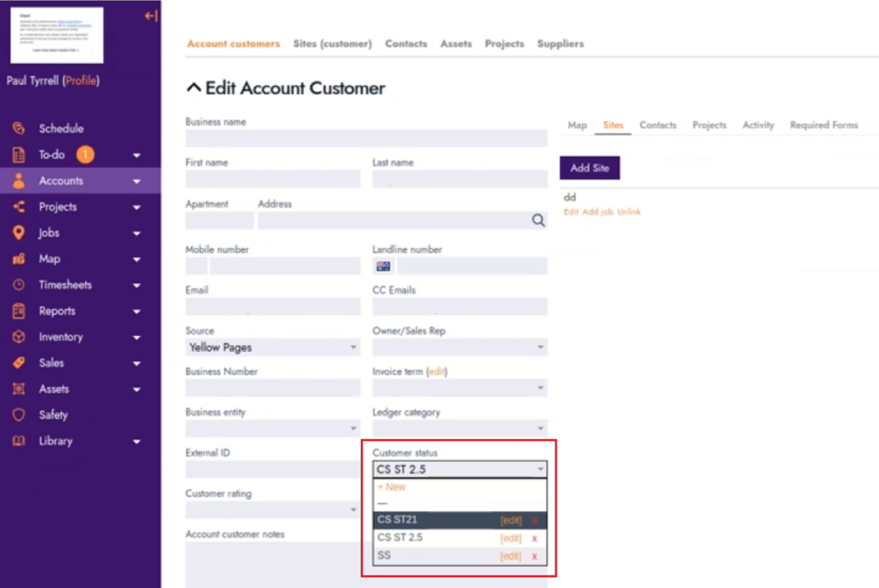879x588 pixels.
Task: Open the landline country flag selector
Action: click(383, 266)
